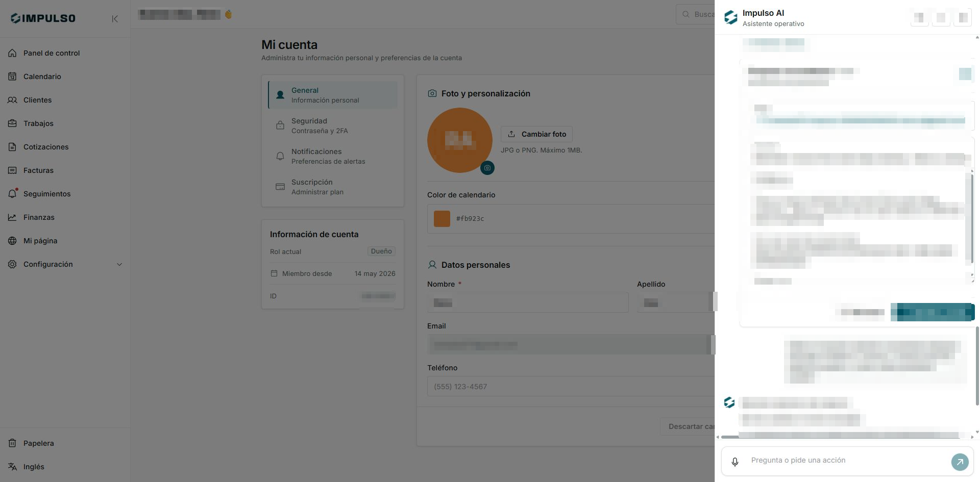980x482 pixels.
Task: Open Papelera trash icon
Action: 12,443
